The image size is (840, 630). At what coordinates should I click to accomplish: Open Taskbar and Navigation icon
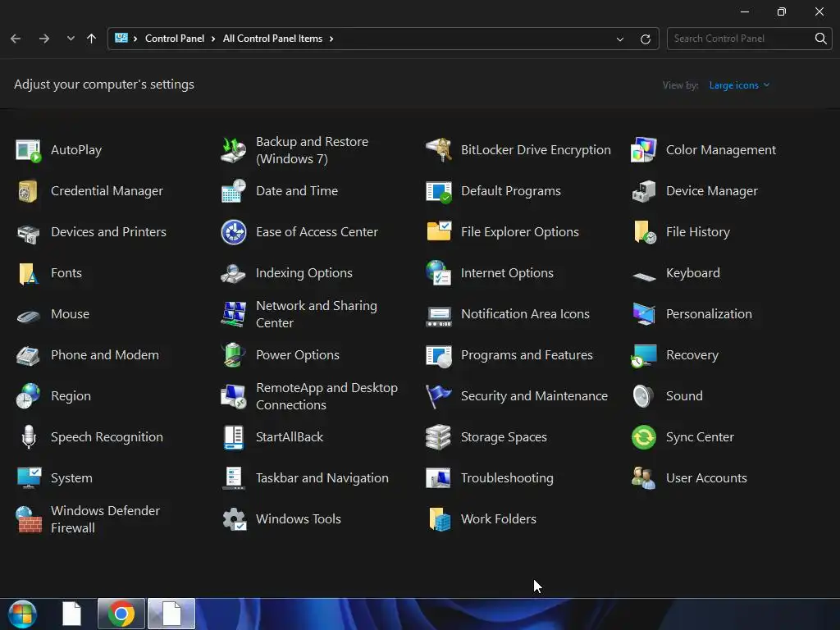click(234, 478)
